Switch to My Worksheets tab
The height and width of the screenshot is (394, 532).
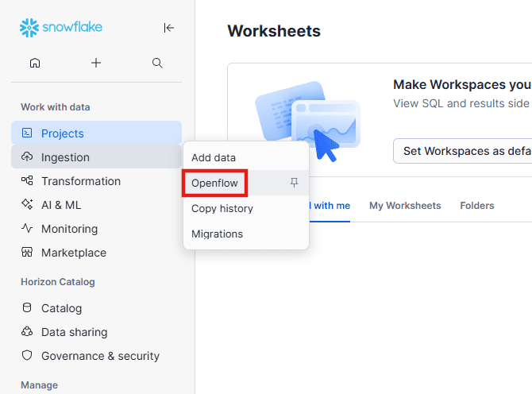tap(405, 206)
